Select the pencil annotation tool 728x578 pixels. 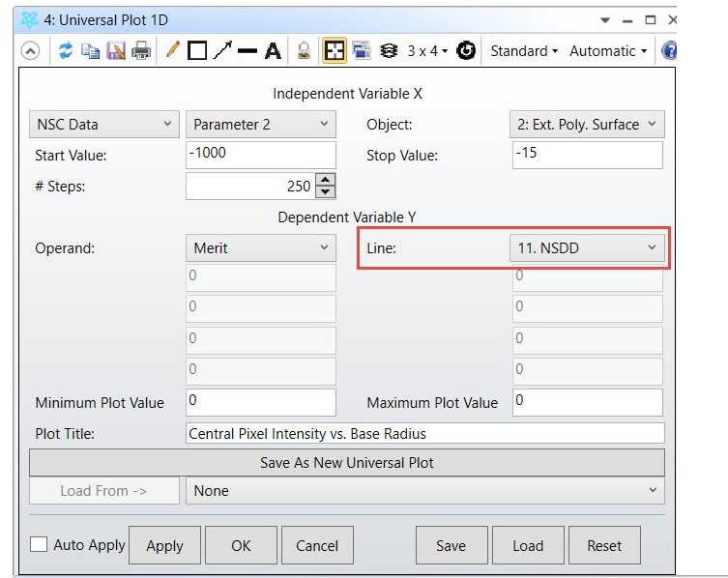pyautogui.click(x=172, y=49)
